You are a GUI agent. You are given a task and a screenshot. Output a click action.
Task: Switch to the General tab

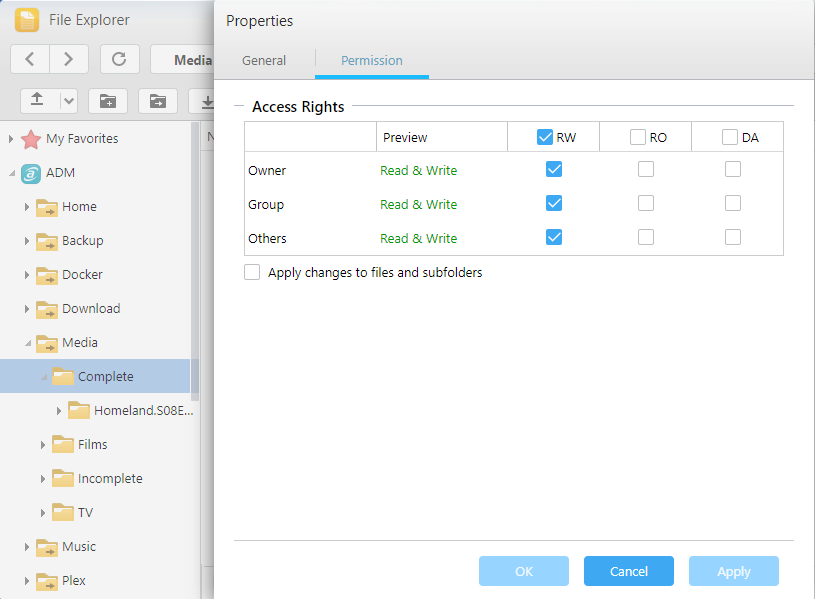coord(264,61)
